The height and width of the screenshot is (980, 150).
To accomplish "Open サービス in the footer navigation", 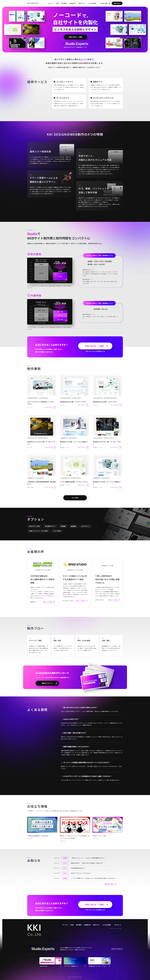I will coord(65,925).
